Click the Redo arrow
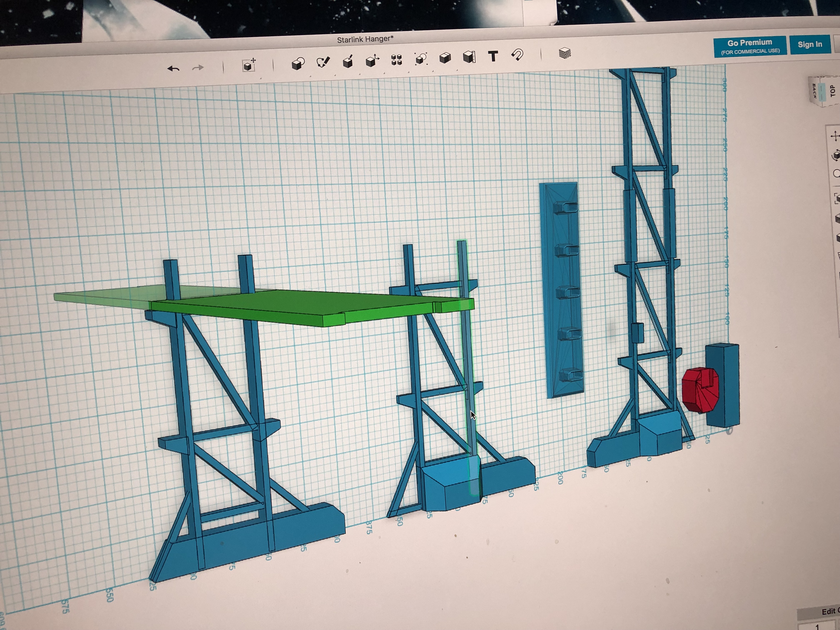Viewport: 840px width, 630px height. (198, 68)
